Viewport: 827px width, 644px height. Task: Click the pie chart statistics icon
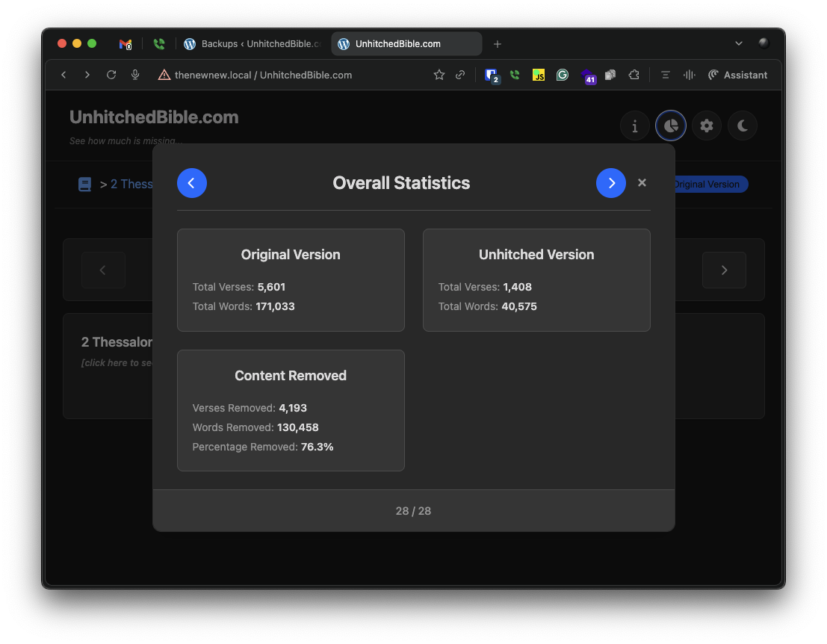click(x=670, y=126)
